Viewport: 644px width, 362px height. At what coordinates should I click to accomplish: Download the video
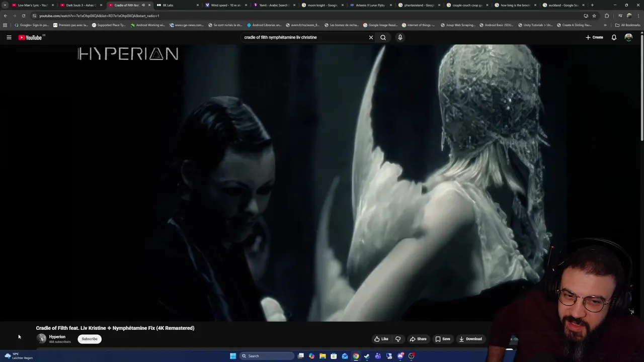470,339
